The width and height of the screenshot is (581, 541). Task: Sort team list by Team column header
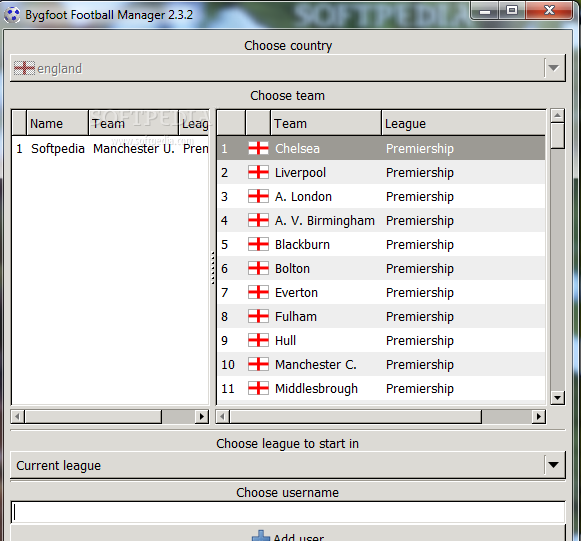coord(326,123)
